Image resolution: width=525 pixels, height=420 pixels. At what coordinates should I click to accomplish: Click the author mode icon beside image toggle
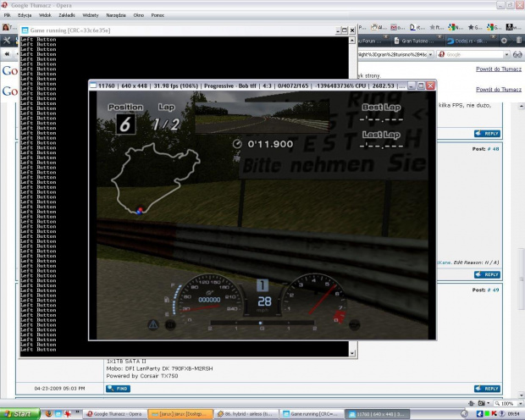point(472,403)
